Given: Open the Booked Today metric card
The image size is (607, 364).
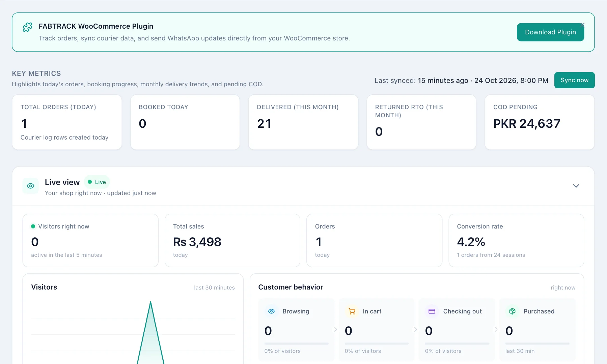Looking at the screenshot, I should (185, 122).
